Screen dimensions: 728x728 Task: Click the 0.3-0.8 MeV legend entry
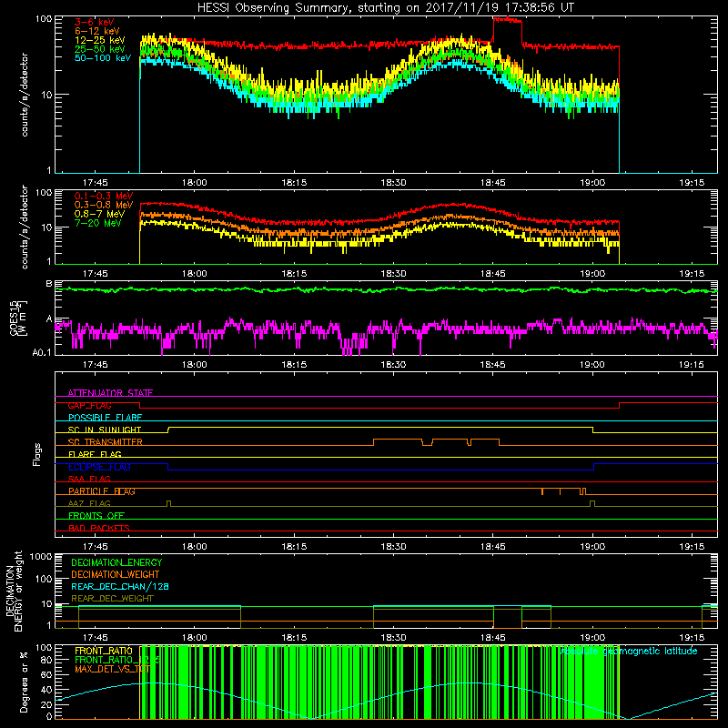pyautogui.click(x=104, y=205)
